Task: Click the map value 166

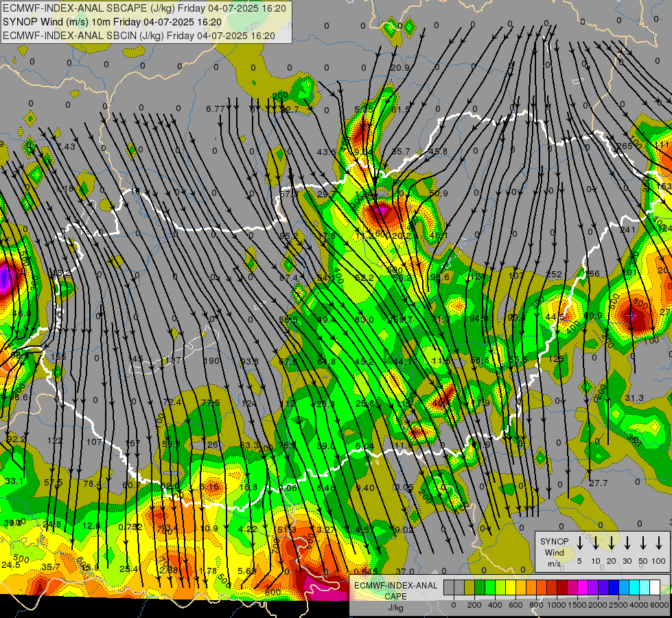Action: tap(592, 273)
